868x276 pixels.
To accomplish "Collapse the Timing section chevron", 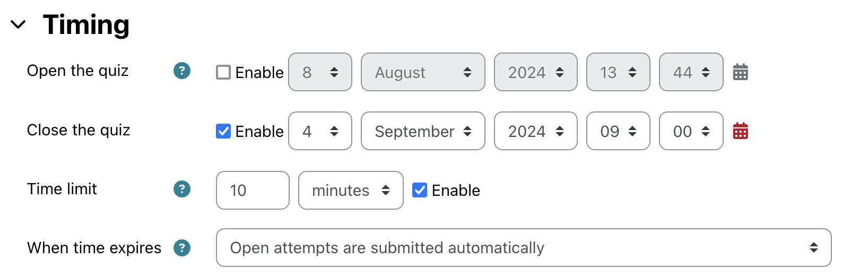I will (19, 24).
